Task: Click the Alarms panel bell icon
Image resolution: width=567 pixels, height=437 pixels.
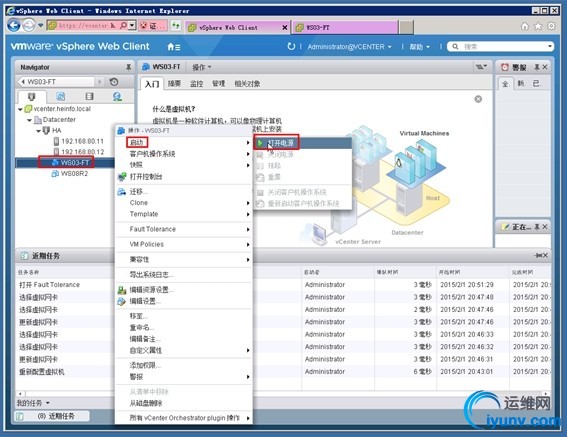Action: pos(505,67)
